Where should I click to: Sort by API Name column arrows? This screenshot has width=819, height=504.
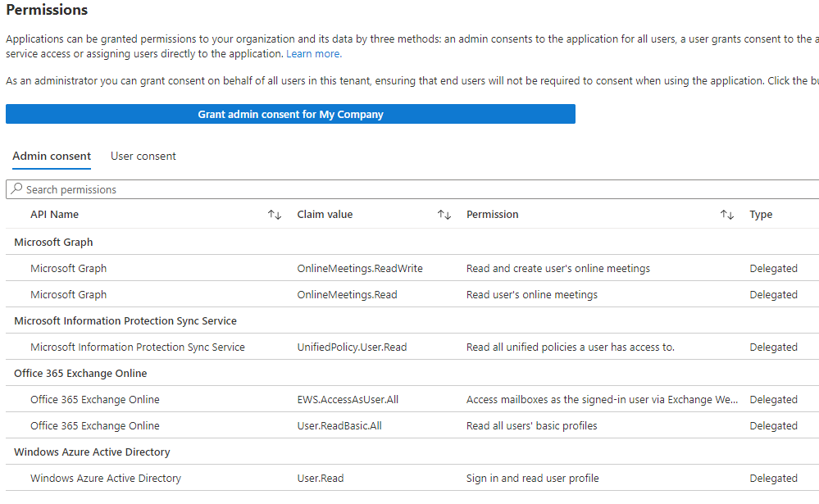[275, 215]
